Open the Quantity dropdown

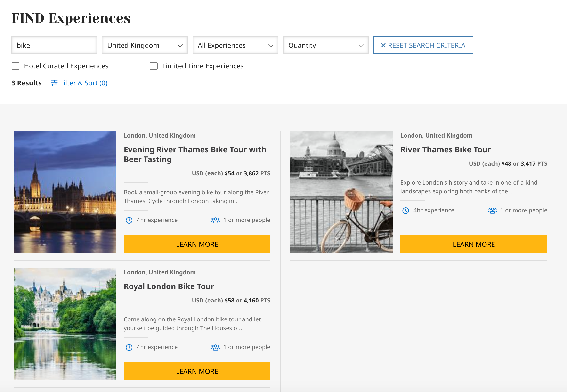pyautogui.click(x=325, y=45)
